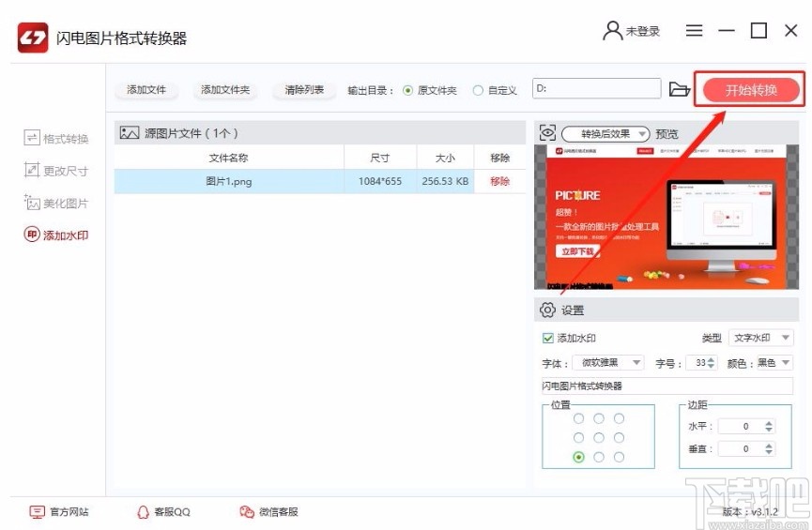The height and width of the screenshot is (530, 812).
Task: Switch to 更改尺寸 mode
Action: [x=56, y=171]
